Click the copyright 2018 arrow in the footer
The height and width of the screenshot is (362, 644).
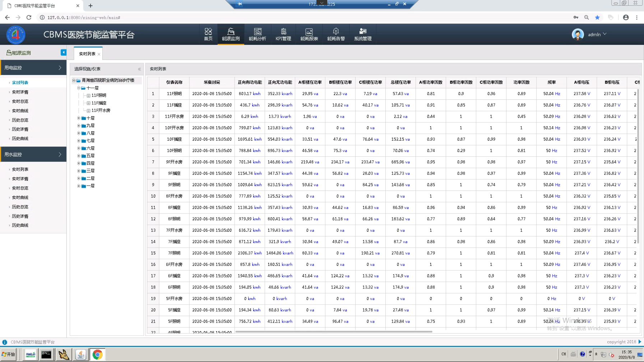click(640, 342)
